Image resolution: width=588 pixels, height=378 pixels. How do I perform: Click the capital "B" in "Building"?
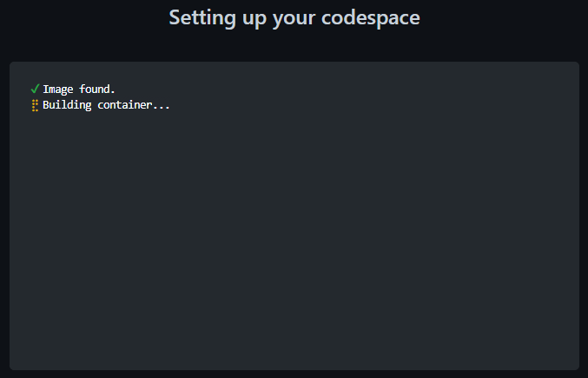(x=46, y=106)
